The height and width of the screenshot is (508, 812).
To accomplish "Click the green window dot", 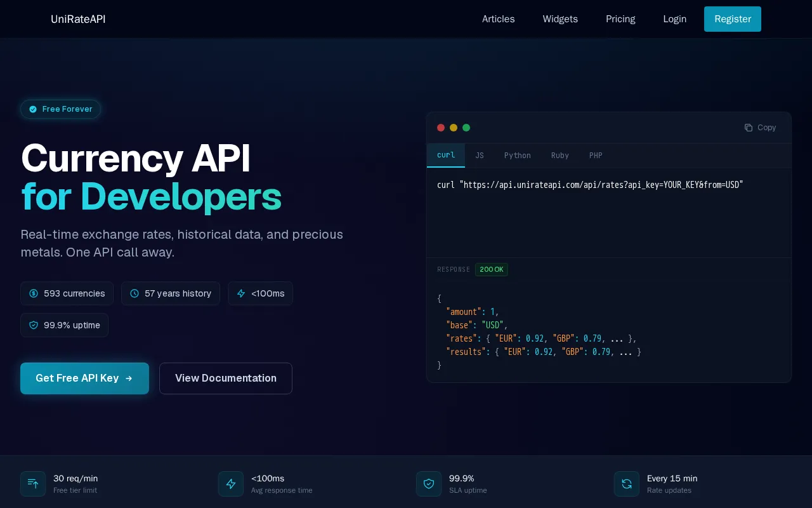I will tap(466, 128).
